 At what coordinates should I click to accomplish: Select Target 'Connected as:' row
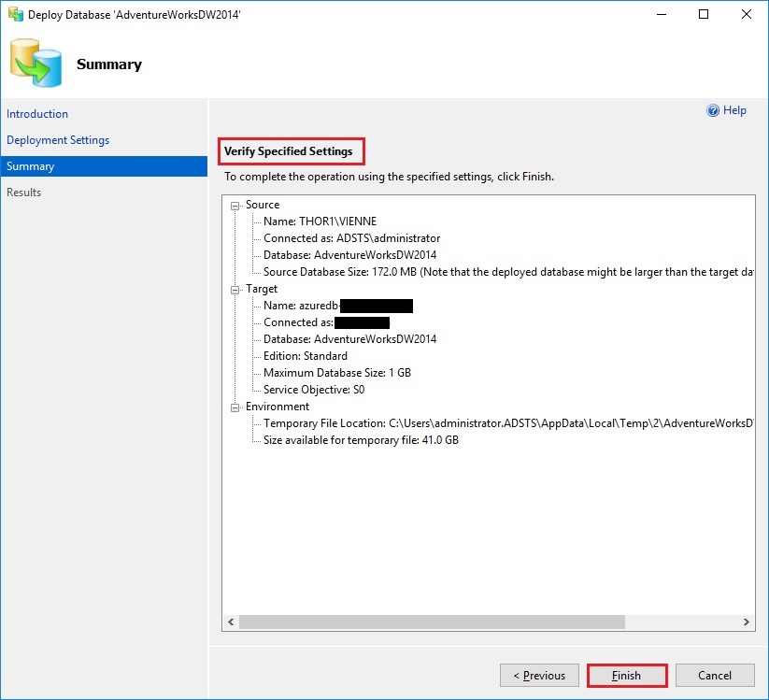point(326,322)
